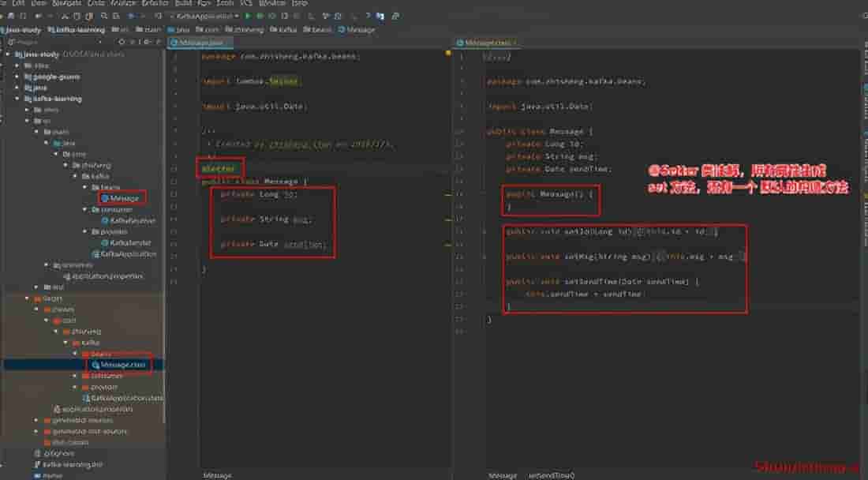Collapse the target folder in project tree
The image size is (868, 480).
(27, 298)
